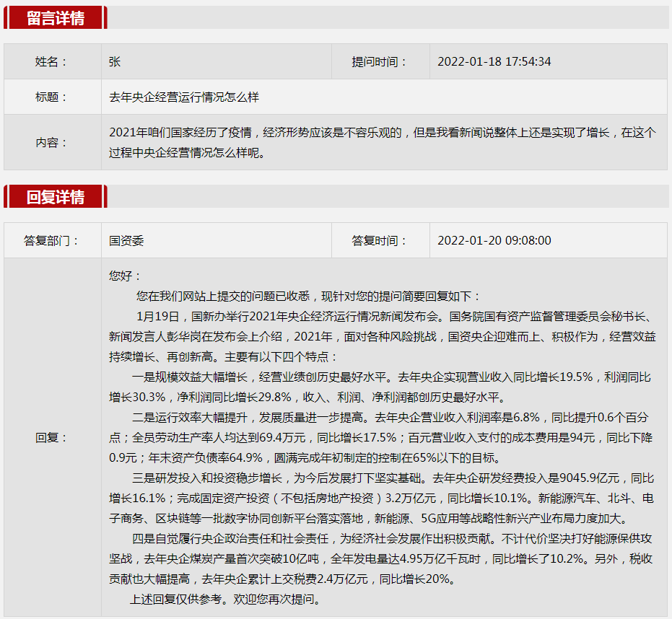
Task: Click the title text 去年央企经营运行情况怎么样
Action: point(183,97)
